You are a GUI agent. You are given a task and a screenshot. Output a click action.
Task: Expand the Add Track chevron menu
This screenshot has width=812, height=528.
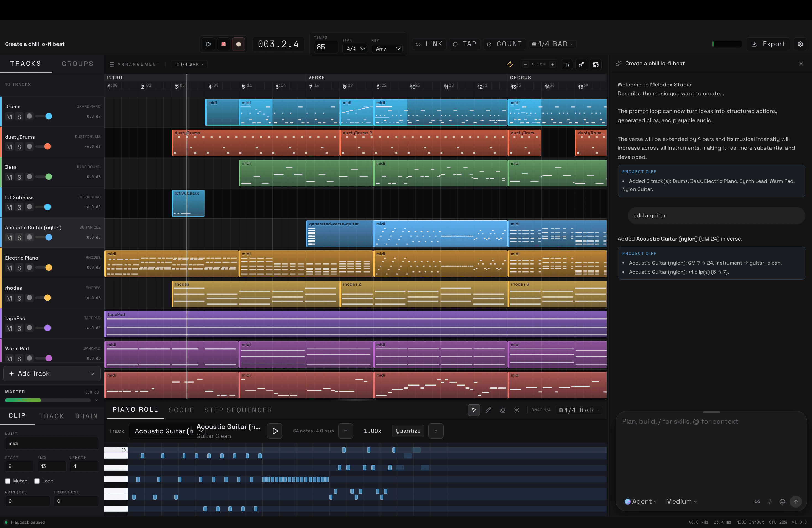tap(92, 373)
